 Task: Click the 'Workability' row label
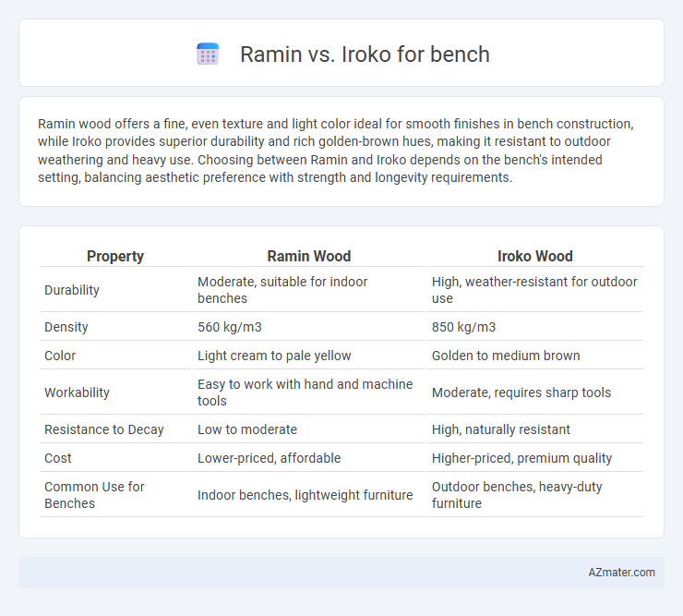[x=77, y=393]
